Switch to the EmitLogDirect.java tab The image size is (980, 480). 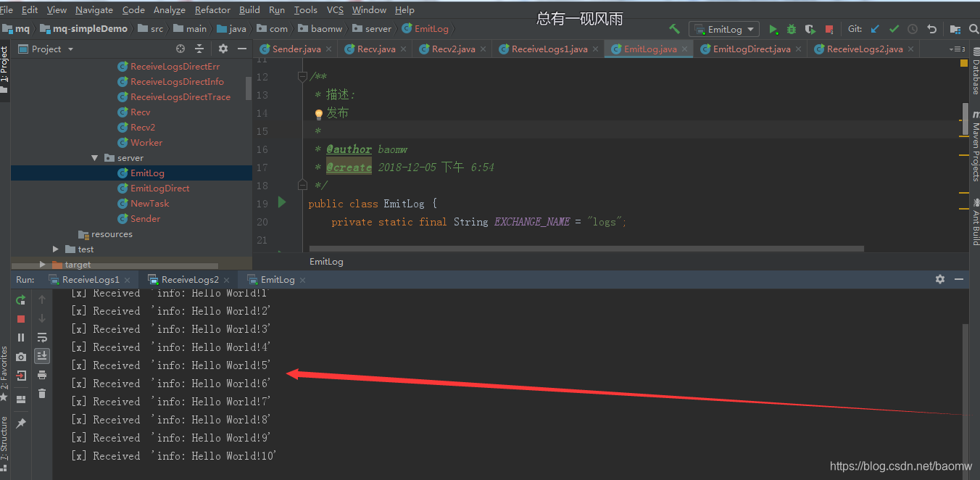(751, 49)
